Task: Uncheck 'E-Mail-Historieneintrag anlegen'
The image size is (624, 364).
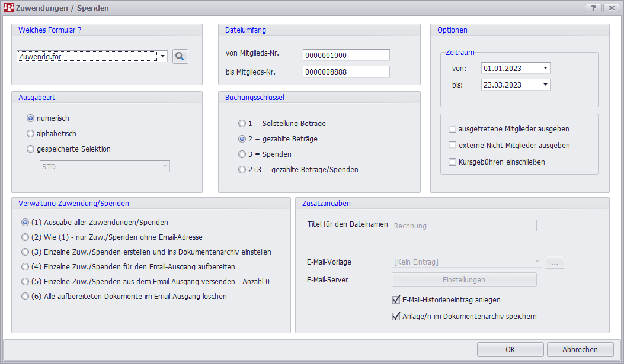Action: coord(396,300)
